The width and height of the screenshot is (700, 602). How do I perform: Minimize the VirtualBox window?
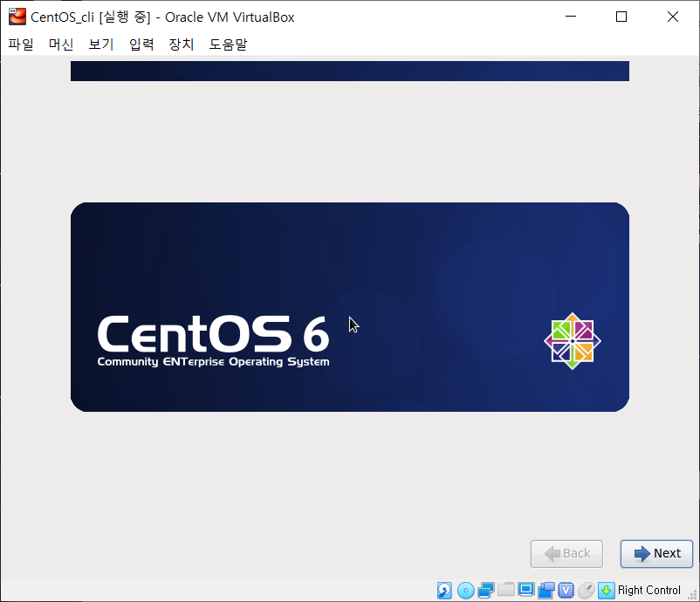571,17
